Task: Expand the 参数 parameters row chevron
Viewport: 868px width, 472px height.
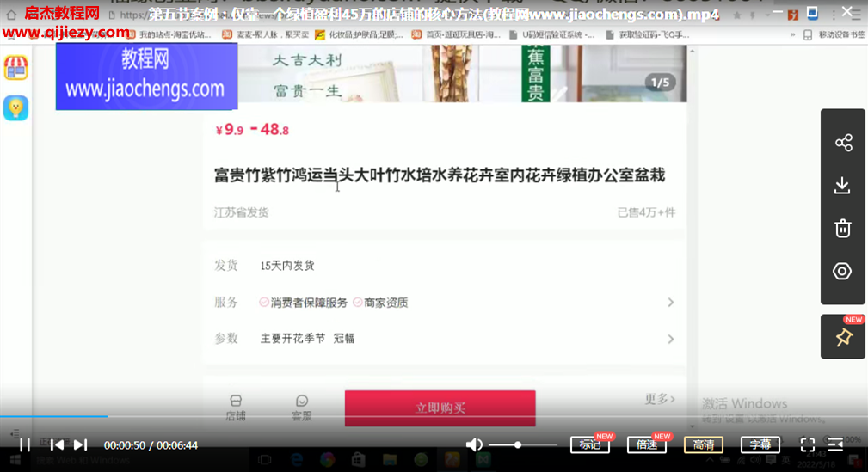Action: (x=670, y=339)
